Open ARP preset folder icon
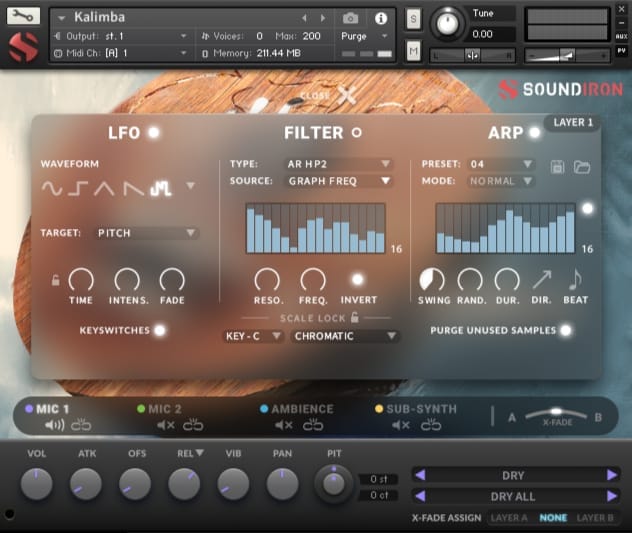This screenshot has height=533, width=632. click(x=582, y=165)
